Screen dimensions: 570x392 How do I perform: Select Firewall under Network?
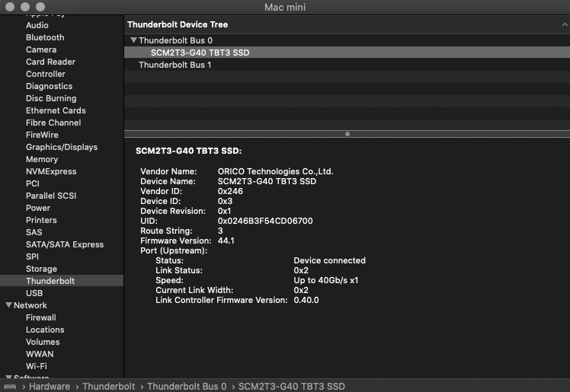coord(41,317)
